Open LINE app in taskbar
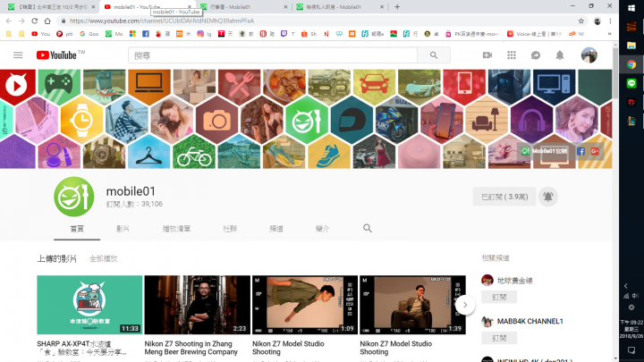The width and height of the screenshot is (644, 362). tap(631, 83)
